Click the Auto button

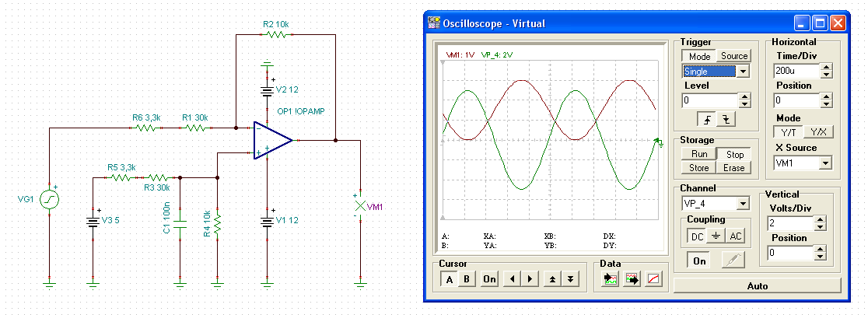point(758,285)
